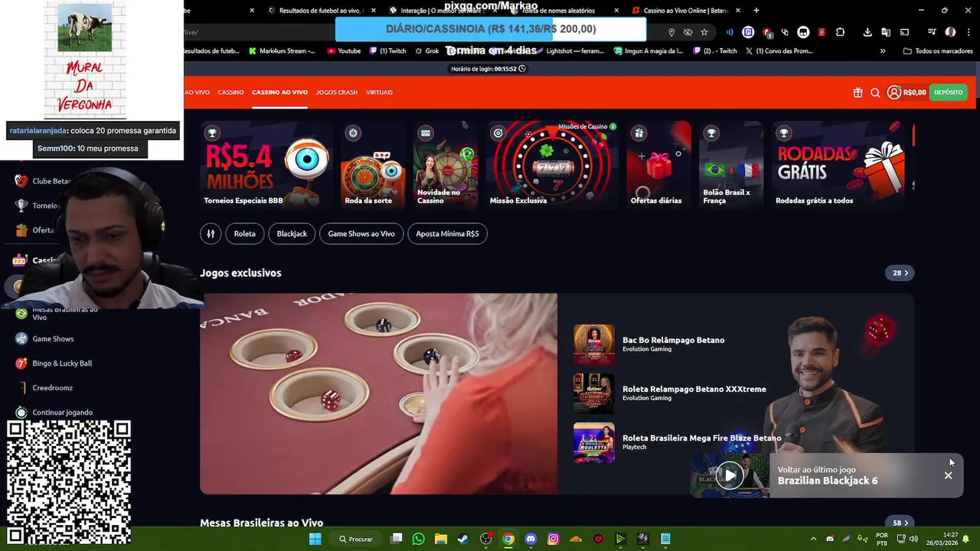This screenshot has height=551, width=980.
Task: Open the filter sliders icon beside Roleta
Action: point(211,233)
